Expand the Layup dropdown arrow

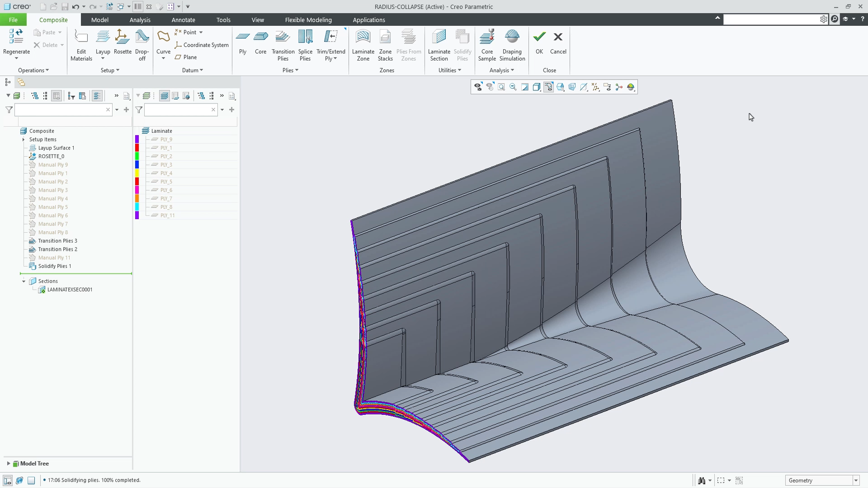(x=103, y=59)
